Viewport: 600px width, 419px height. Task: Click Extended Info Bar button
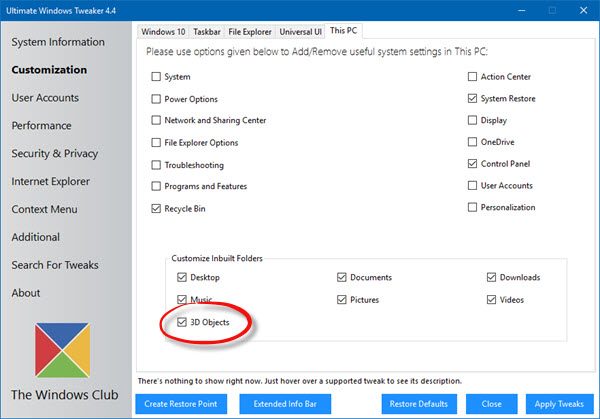[285, 404]
